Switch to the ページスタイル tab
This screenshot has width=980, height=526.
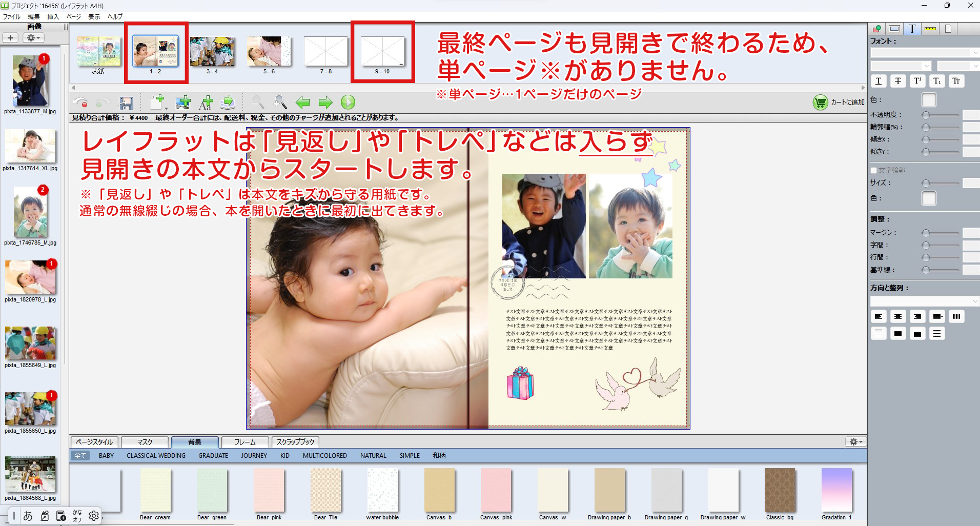coord(94,442)
